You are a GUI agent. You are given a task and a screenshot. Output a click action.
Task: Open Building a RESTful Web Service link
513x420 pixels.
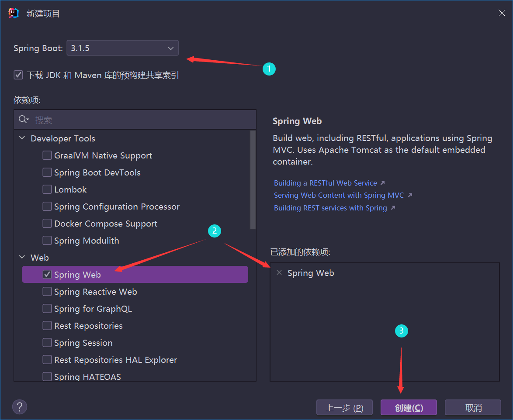(x=326, y=182)
